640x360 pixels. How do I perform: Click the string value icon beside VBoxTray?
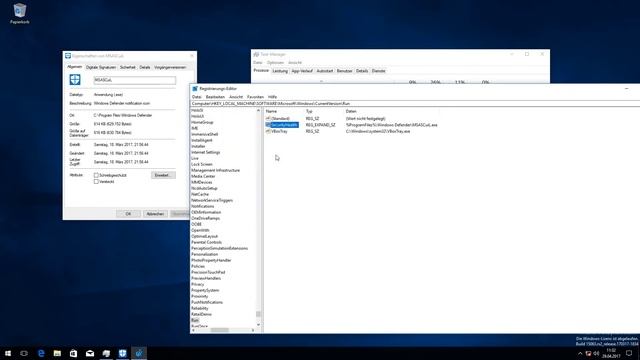pos(268,131)
